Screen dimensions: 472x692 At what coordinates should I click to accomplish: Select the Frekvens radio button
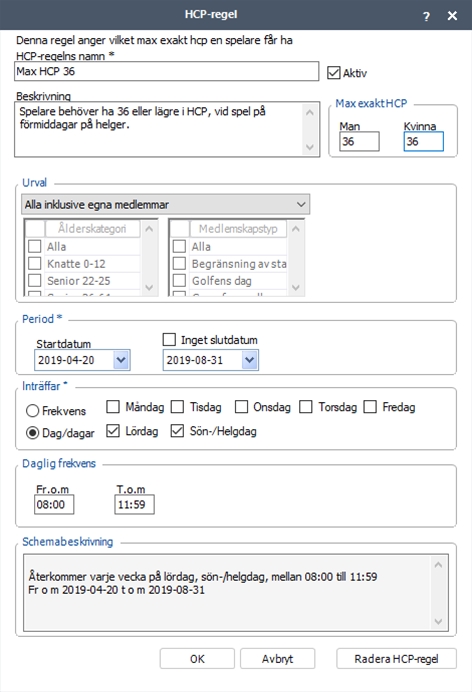32,411
